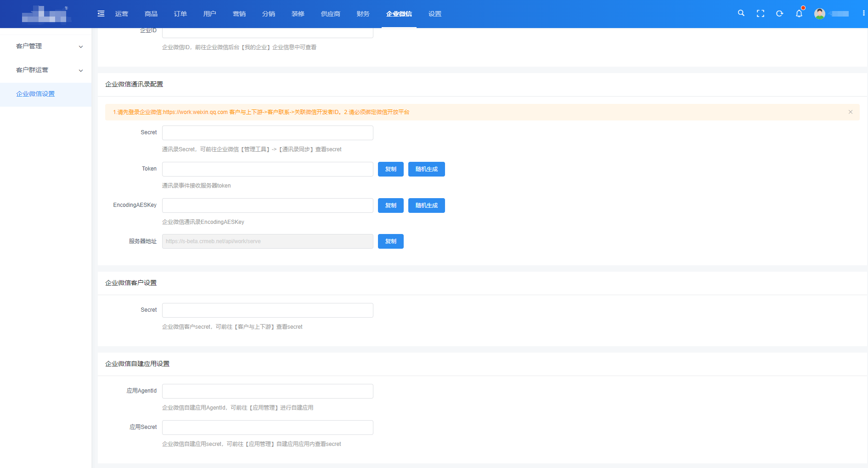
Task: Toggle fullscreen mode icon
Action: coord(761,14)
